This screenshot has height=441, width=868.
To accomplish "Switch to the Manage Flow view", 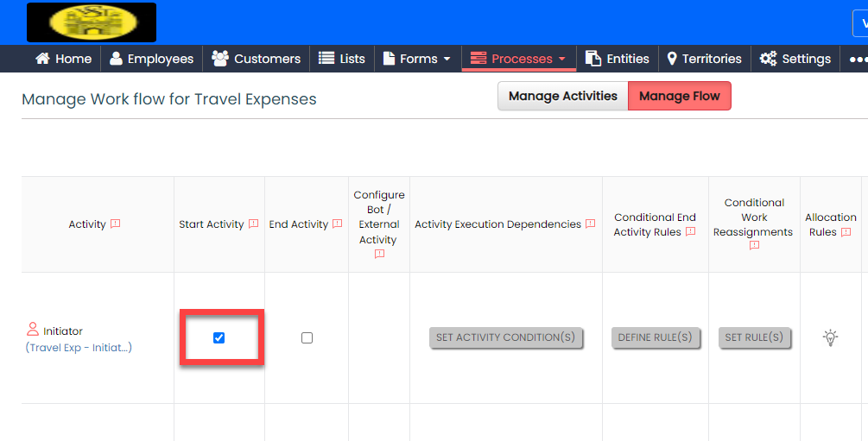I will click(679, 96).
